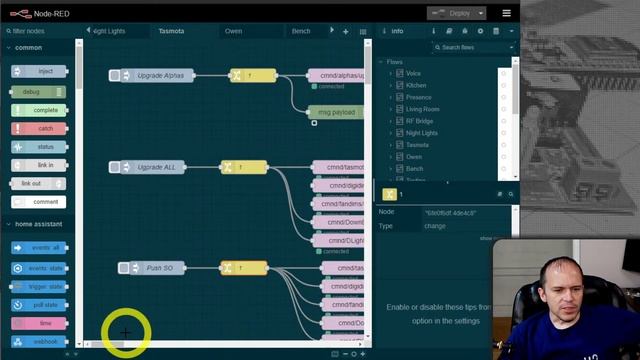Viewport: 640px width, 360px height.
Task: Select the debug node in palette
Action: pyautogui.click(x=38, y=92)
